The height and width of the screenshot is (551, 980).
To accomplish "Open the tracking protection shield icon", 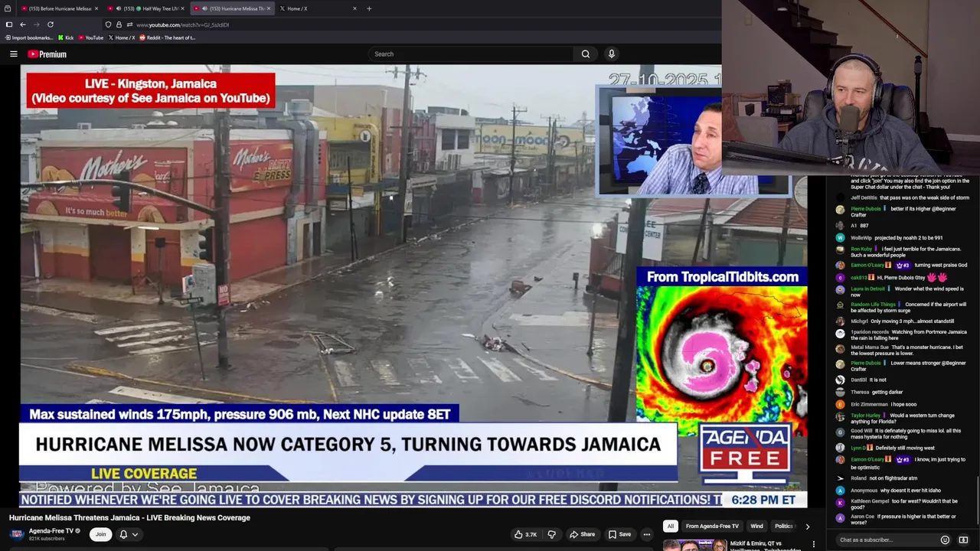I will point(109,24).
